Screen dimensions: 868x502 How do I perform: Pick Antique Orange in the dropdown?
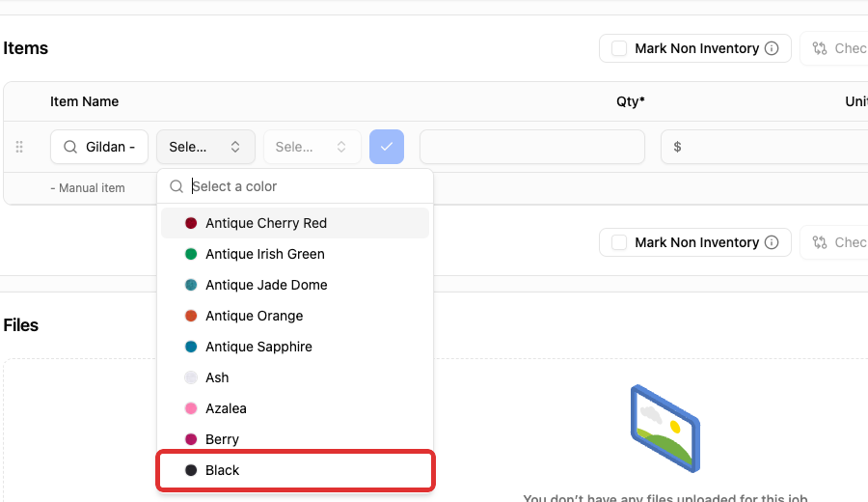[x=295, y=316]
